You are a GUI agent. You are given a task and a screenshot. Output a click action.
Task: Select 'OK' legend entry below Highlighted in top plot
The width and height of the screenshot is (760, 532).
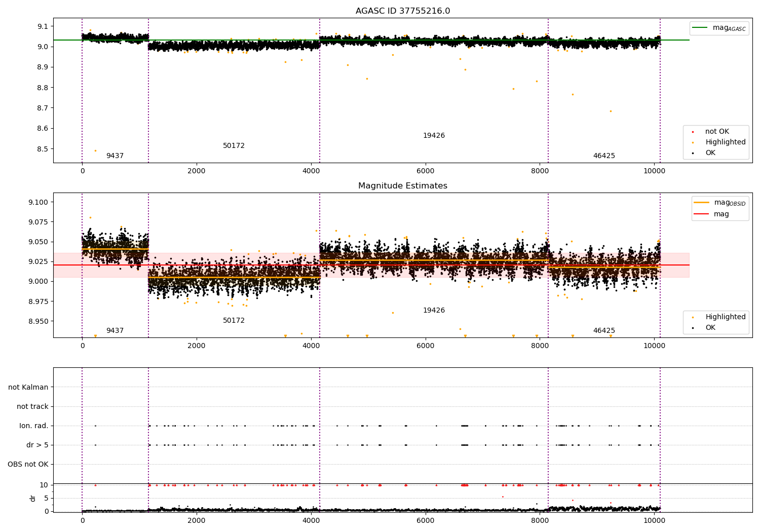(x=710, y=153)
